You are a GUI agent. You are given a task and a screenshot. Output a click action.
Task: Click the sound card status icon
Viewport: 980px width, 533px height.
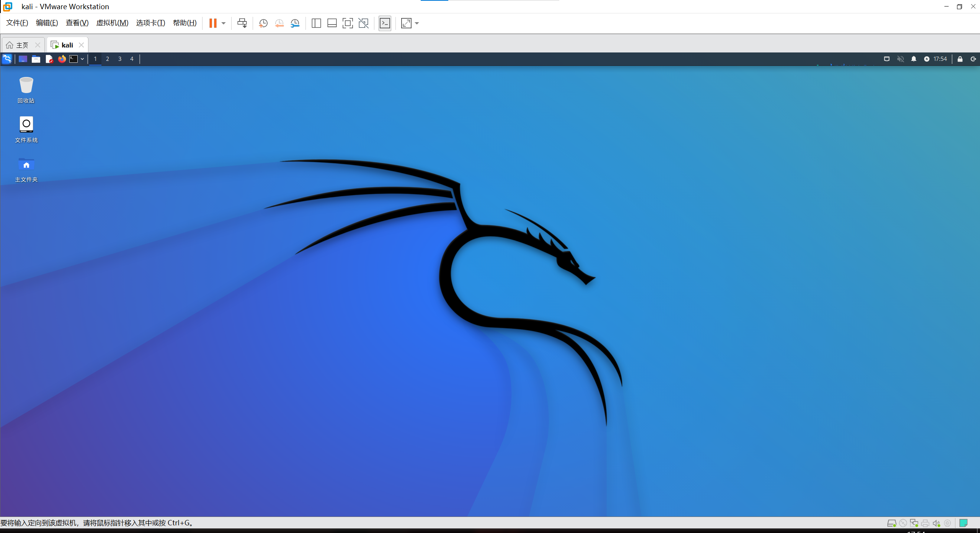coord(936,523)
